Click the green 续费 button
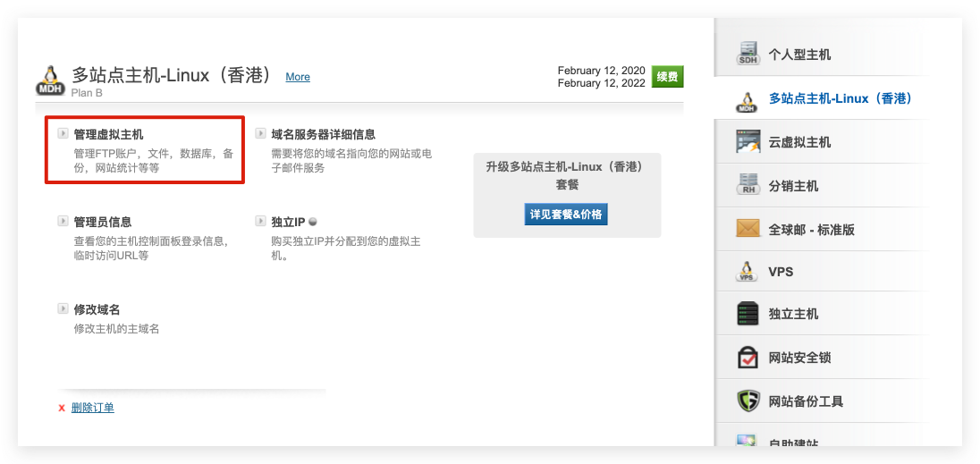The height and width of the screenshot is (464, 980). tap(668, 77)
